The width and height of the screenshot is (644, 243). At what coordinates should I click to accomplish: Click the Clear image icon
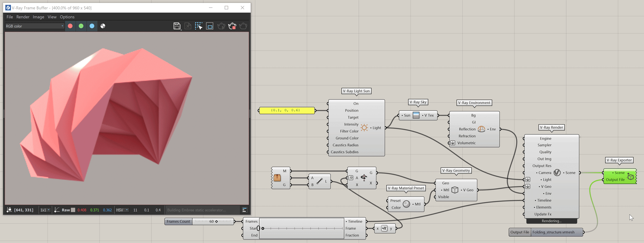(188, 26)
